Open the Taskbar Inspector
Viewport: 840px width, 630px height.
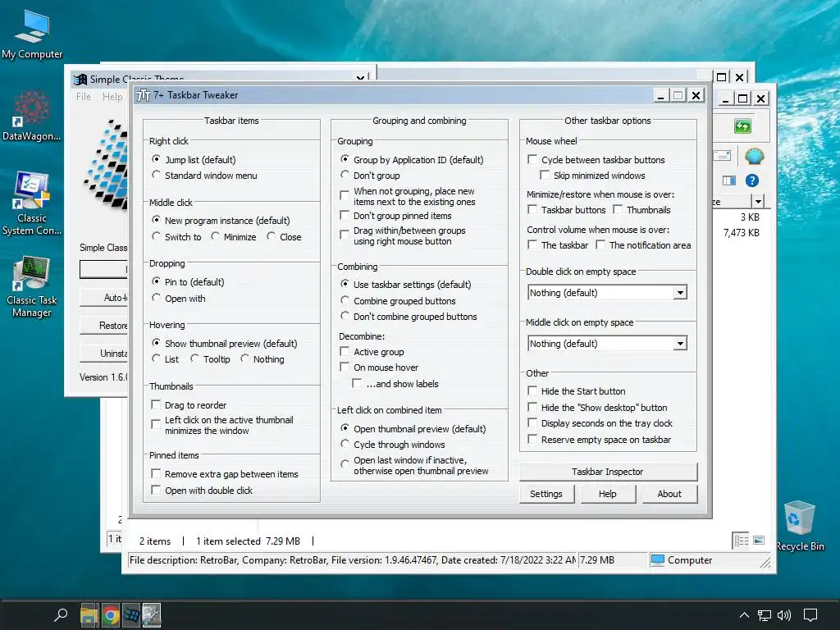click(609, 472)
